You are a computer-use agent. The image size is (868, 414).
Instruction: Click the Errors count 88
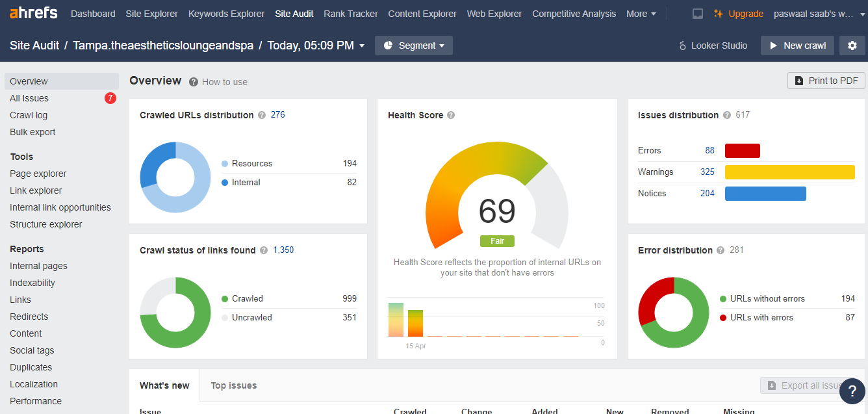[710, 150]
